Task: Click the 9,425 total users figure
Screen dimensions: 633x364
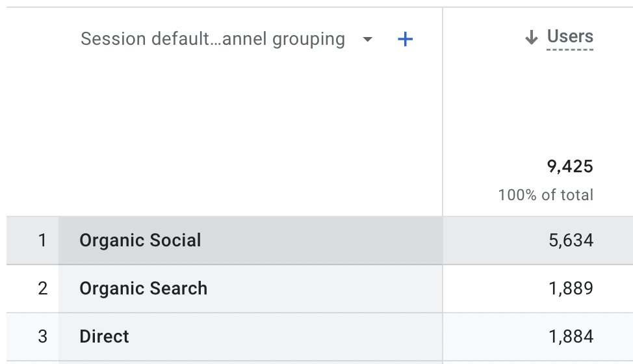Action: [x=570, y=167]
